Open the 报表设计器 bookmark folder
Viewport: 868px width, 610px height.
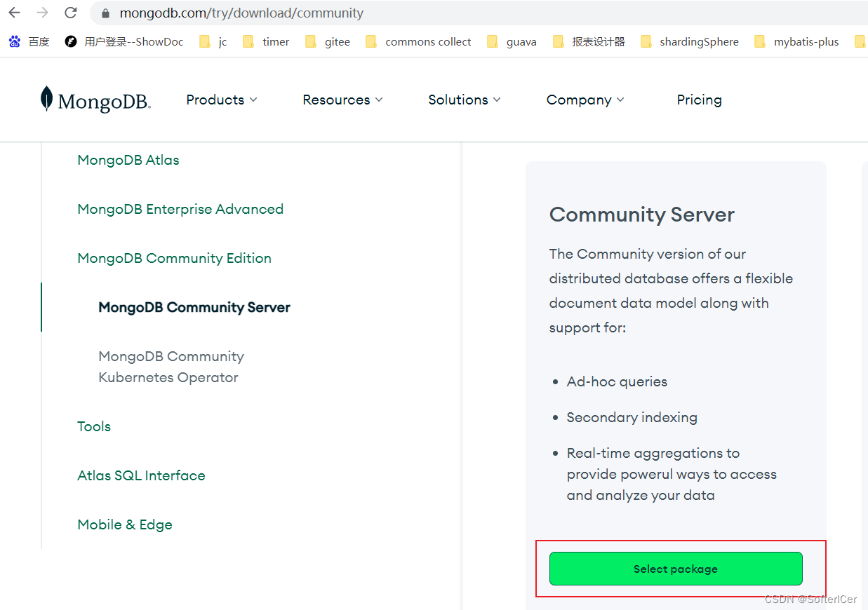point(589,42)
